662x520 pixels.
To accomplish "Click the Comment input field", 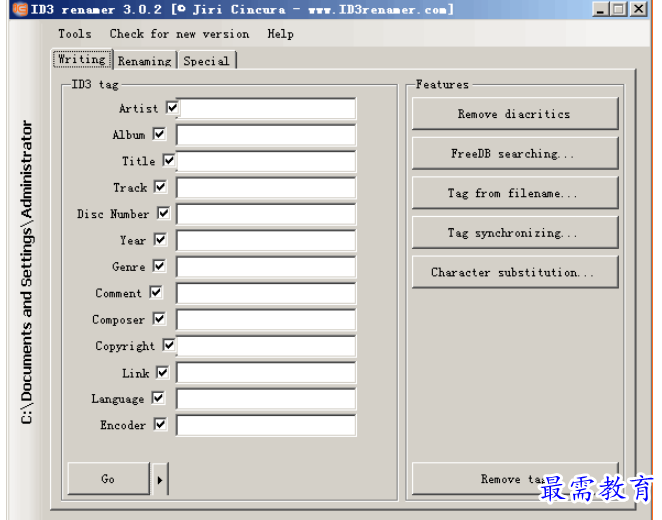I will tap(266, 293).
